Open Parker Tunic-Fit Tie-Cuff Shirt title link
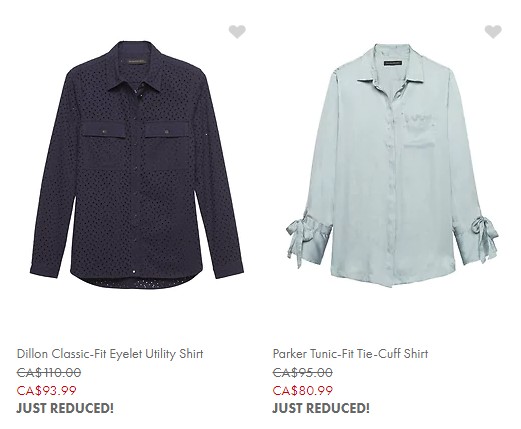 (350, 354)
